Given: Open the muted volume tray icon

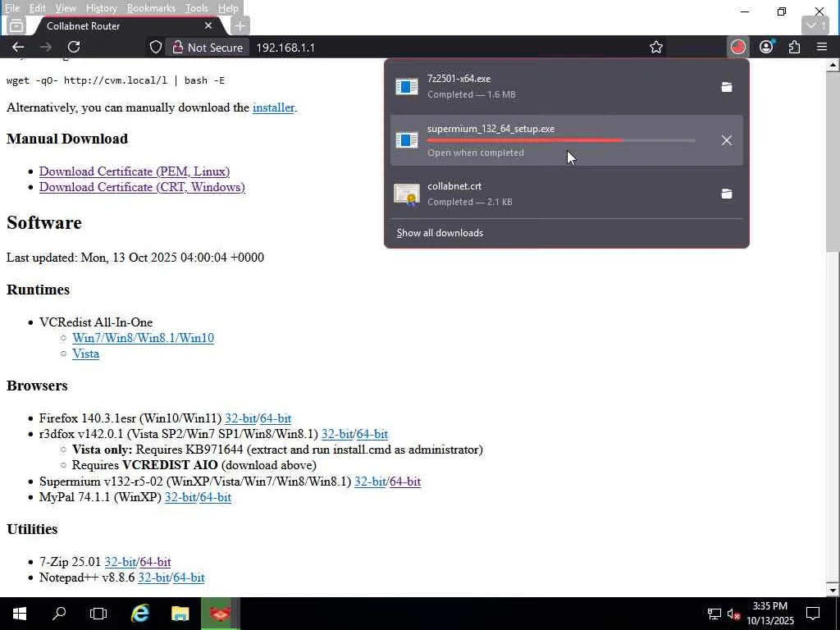Looking at the screenshot, I should point(733,614).
